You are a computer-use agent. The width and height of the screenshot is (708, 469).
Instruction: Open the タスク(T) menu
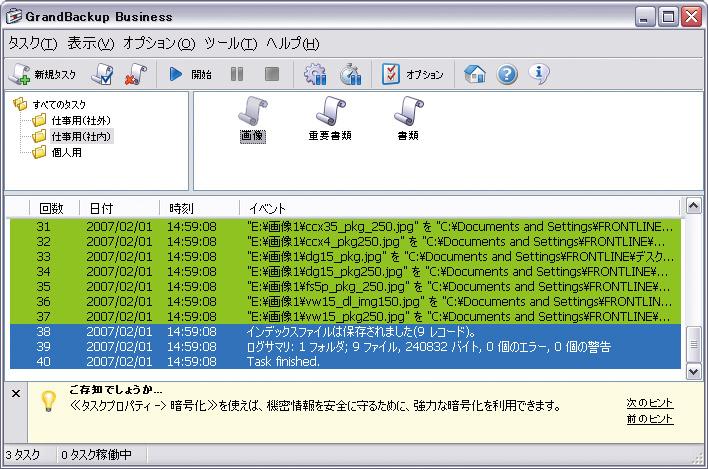33,43
